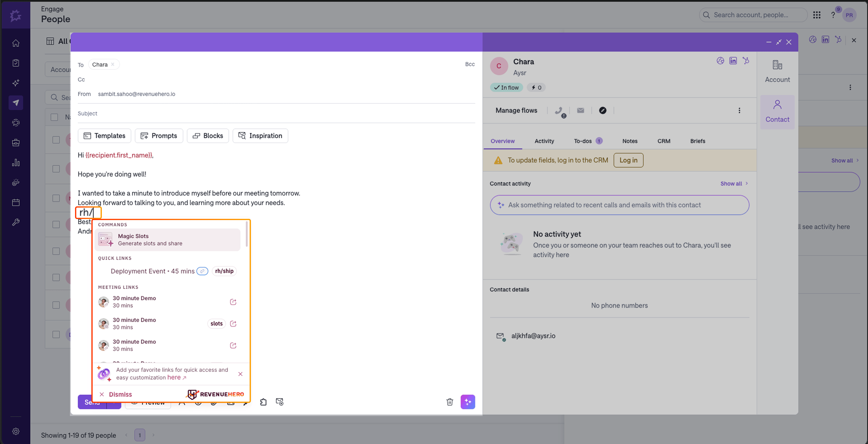Switch side panel to Contact view
Viewport: 868px width, 444px height.
pos(777,112)
